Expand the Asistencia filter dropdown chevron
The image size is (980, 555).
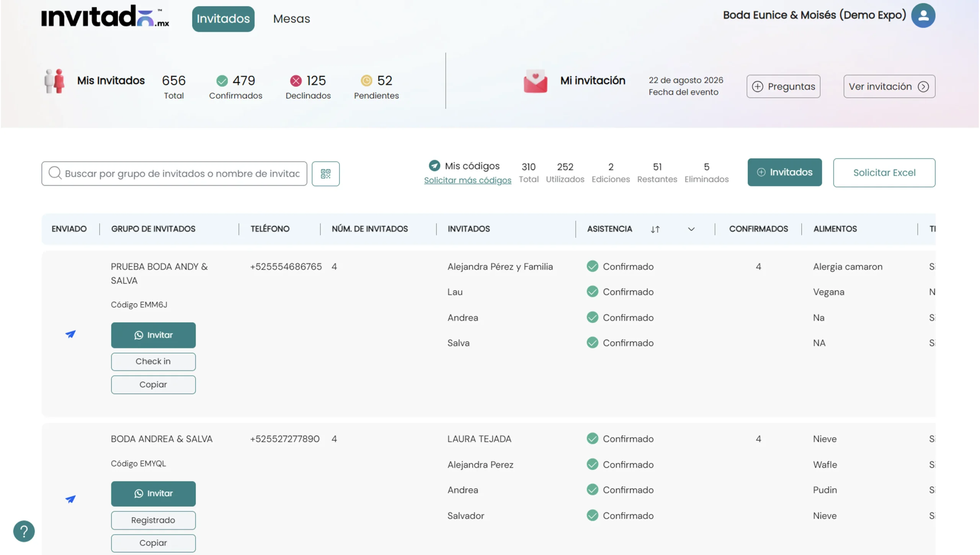(x=691, y=229)
